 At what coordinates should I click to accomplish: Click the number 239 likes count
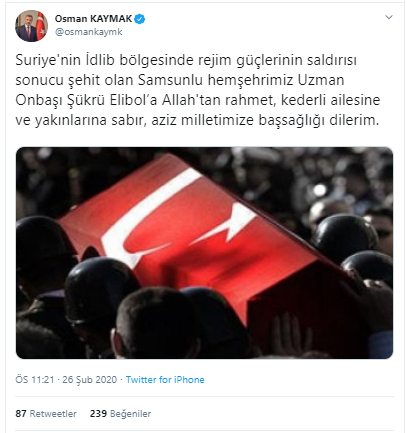[98, 414]
